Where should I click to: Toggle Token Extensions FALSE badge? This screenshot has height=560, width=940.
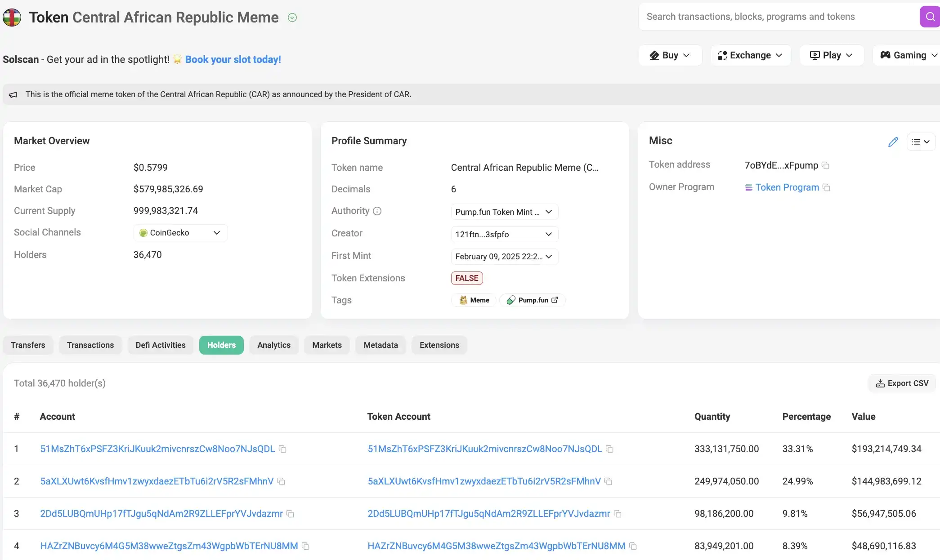[466, 278]
